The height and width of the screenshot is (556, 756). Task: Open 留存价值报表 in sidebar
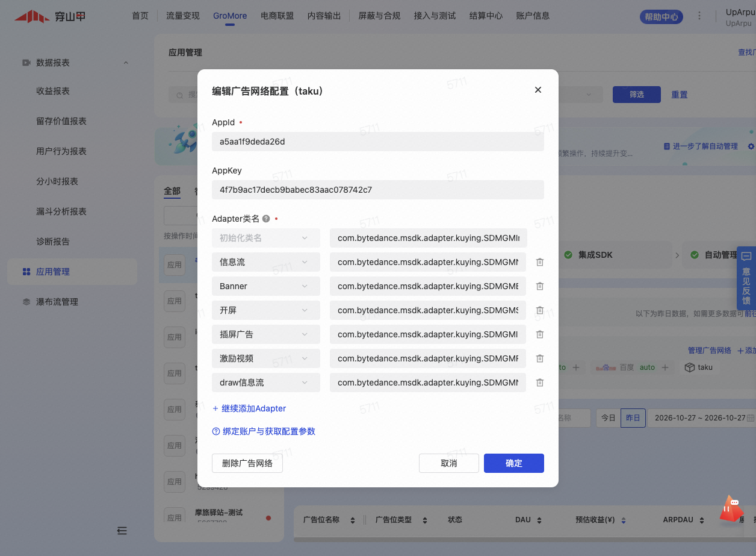(x=61, y=121)
